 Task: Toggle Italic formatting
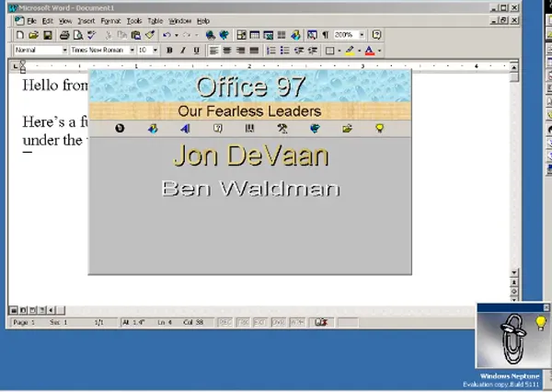(182, 51)
